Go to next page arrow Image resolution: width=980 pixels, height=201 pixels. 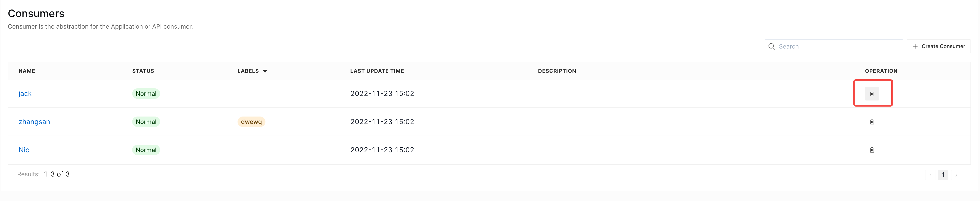[x=956, y=175]
